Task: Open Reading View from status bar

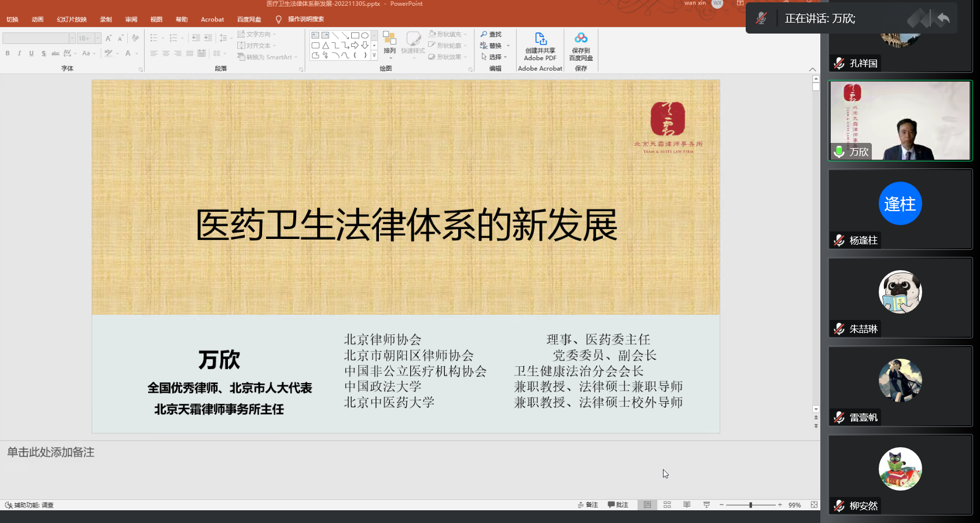Action: [687, 505]
